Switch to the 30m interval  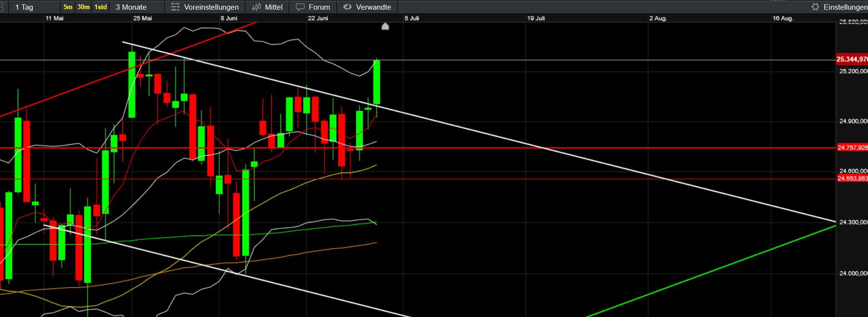83,7
